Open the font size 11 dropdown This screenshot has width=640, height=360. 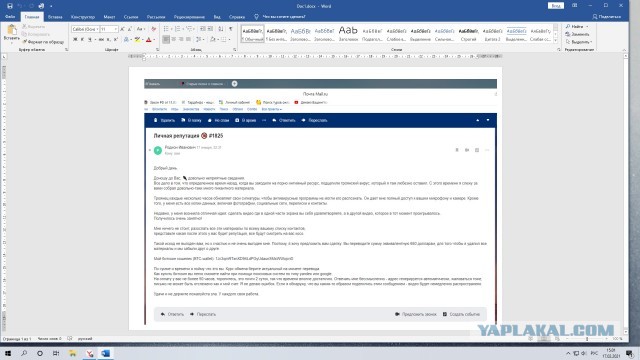116,29
